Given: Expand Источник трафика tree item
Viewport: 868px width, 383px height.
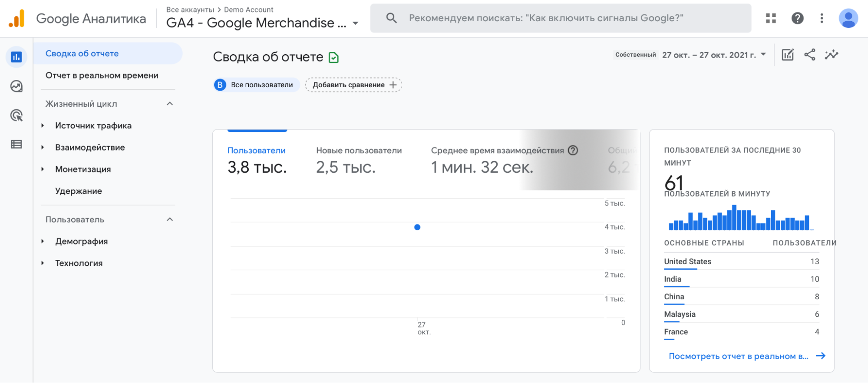Looking at the screenshot, I should 43,126.
